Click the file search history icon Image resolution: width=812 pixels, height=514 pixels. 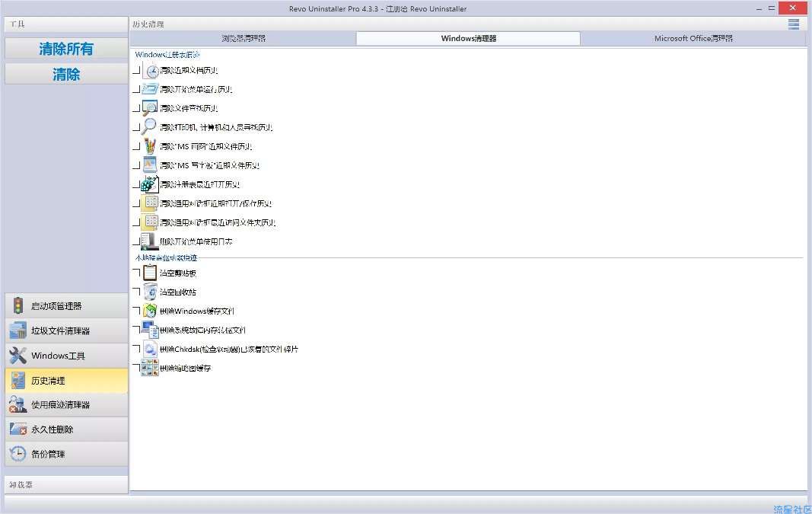[150, 108]
